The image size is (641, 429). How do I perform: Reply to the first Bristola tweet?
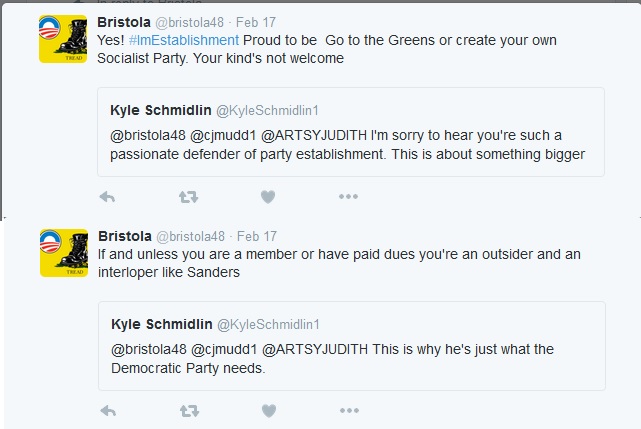[x=108, y=197]
